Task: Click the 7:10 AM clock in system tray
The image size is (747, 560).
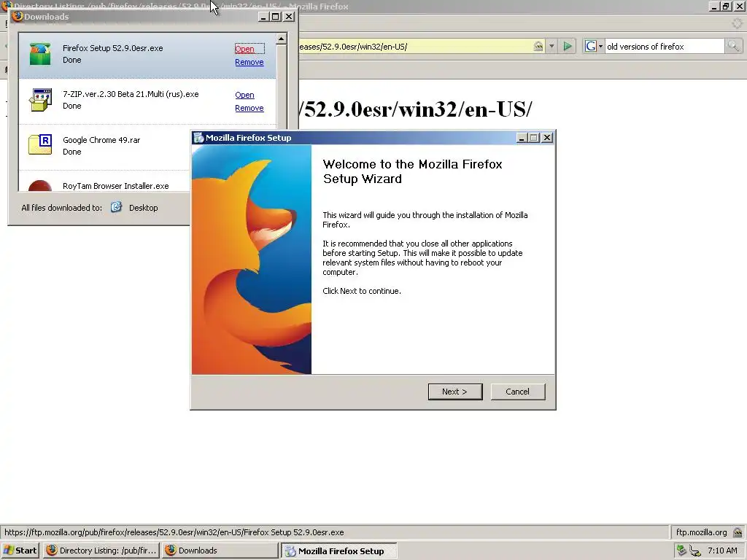Action: point(722,551)
